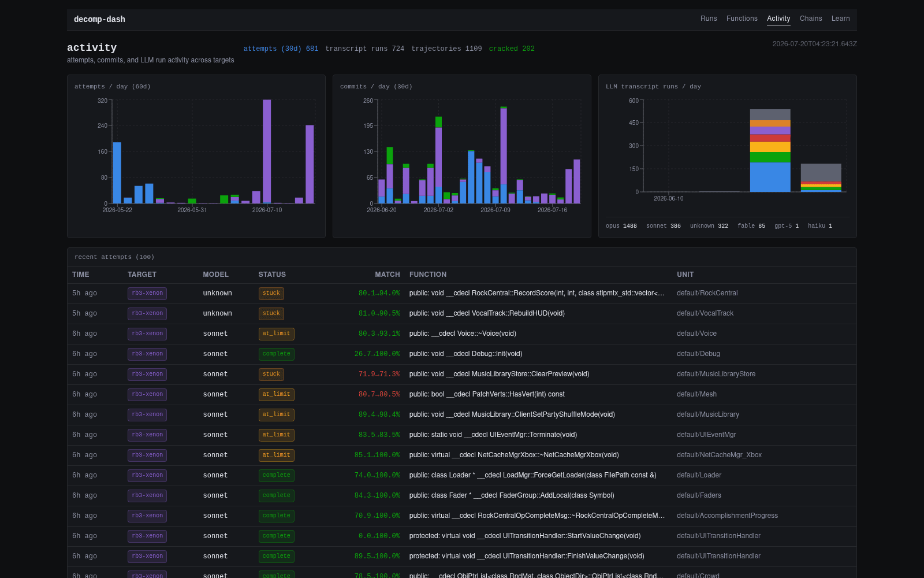Image resolution: width=924 pixels, height=578 pixels.
Task: Click the stuck badge in VocalTrack::RebuildHUD row
Action: (271, 313)
